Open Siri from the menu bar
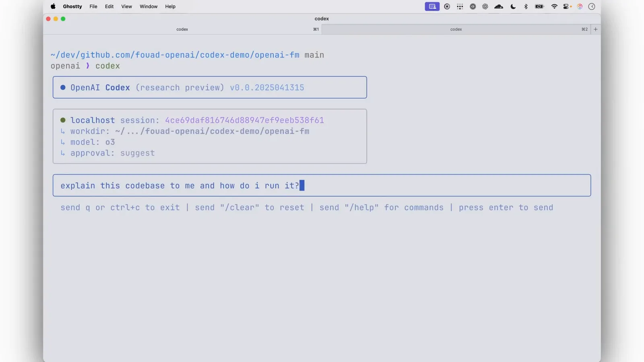This screenshot has width=644, height=362. tap(580, 6)
